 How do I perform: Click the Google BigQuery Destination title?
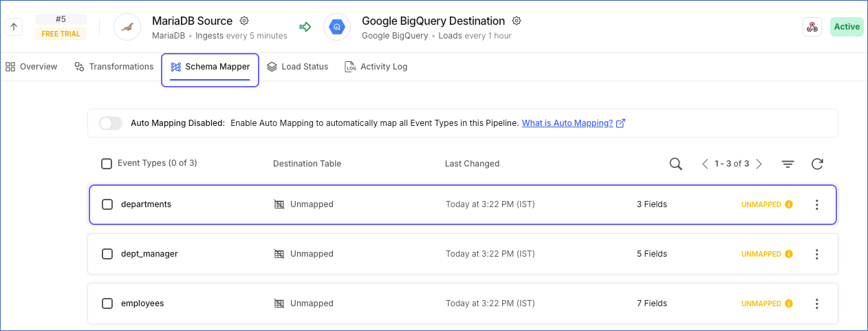(x=433, y=21)
